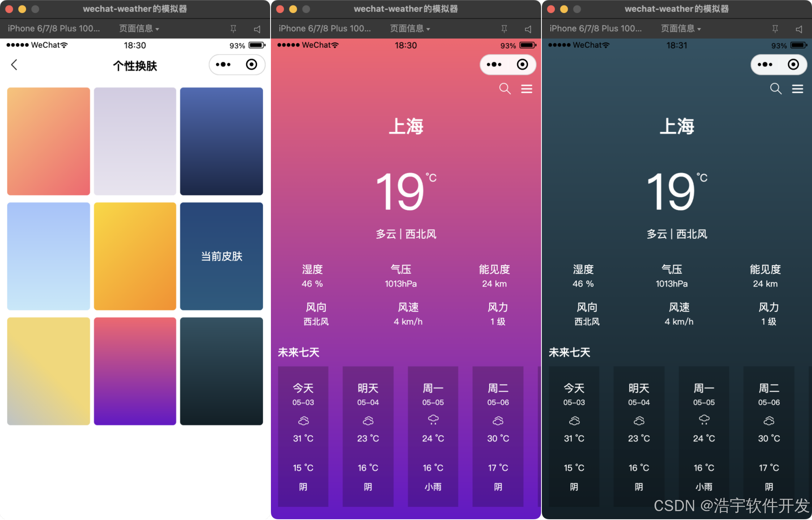
Task: Click back arrow on 个性换肤 page
Action: point(14,65)
